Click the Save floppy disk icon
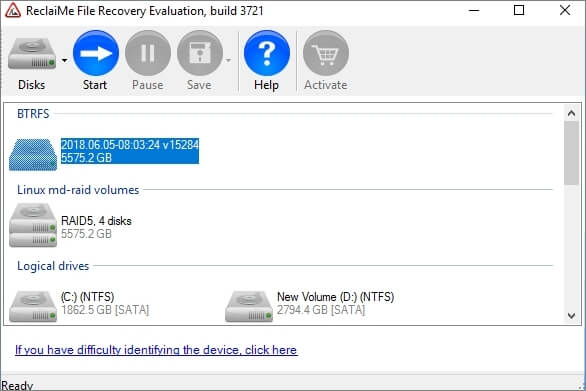 200,53
